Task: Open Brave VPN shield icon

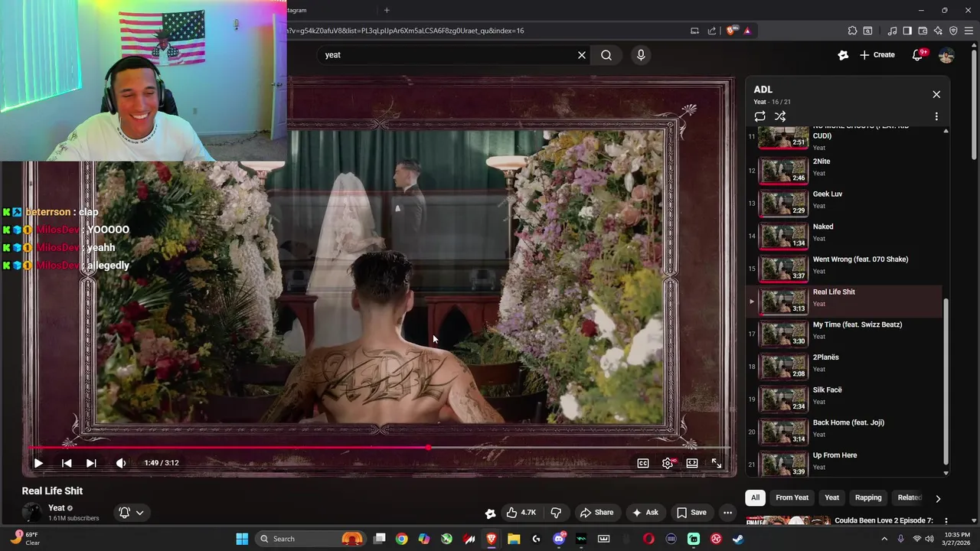Action: (953, 31)
